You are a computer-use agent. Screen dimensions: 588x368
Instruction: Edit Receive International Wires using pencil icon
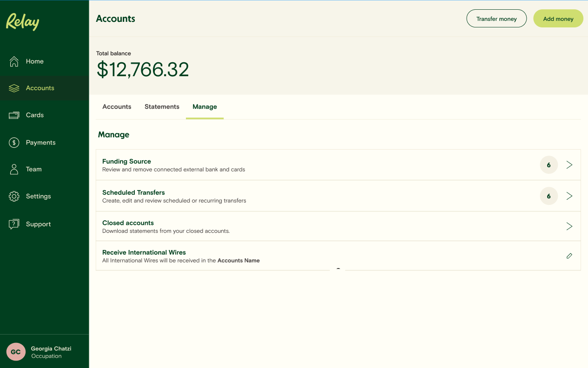coord(569,256)
